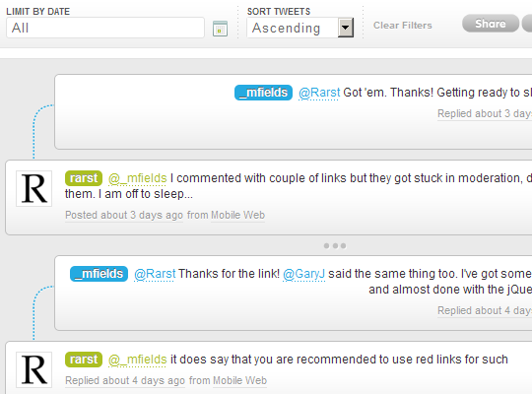Click the Limit By Date input field

click(x=105, y=28)
